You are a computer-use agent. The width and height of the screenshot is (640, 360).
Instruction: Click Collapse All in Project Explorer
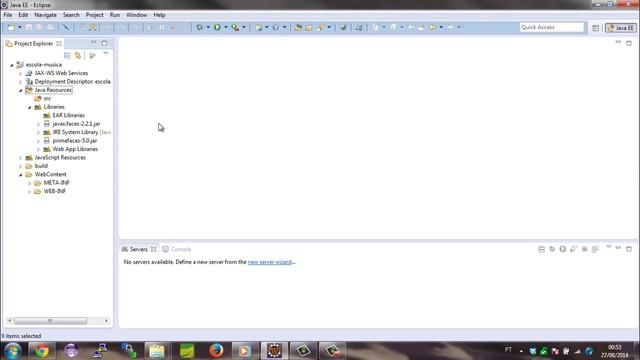point(67,56)
